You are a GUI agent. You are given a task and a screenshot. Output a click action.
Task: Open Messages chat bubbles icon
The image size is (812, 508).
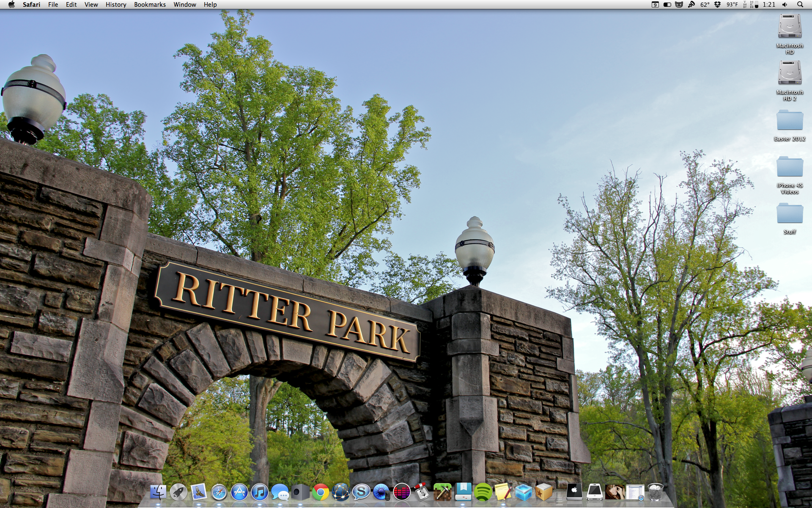(280, 492)
